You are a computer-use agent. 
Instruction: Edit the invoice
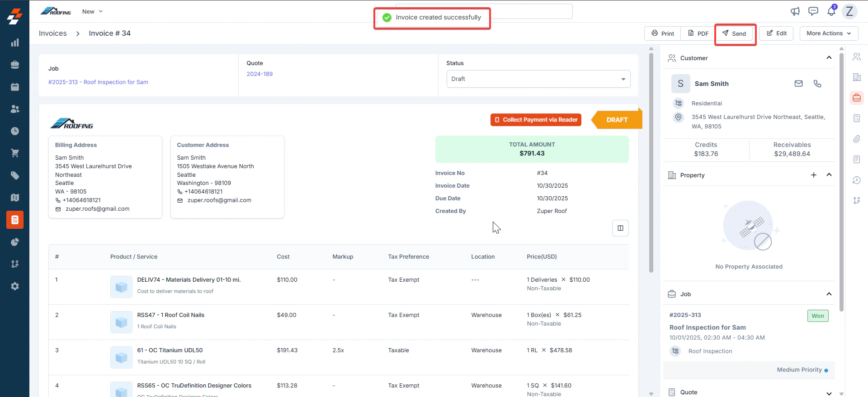(x=776, y=33)
